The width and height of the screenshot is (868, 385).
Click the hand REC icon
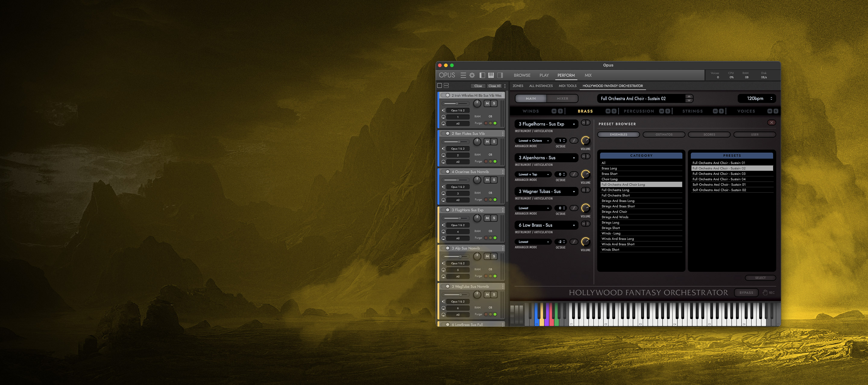click(x=765, y=293)
